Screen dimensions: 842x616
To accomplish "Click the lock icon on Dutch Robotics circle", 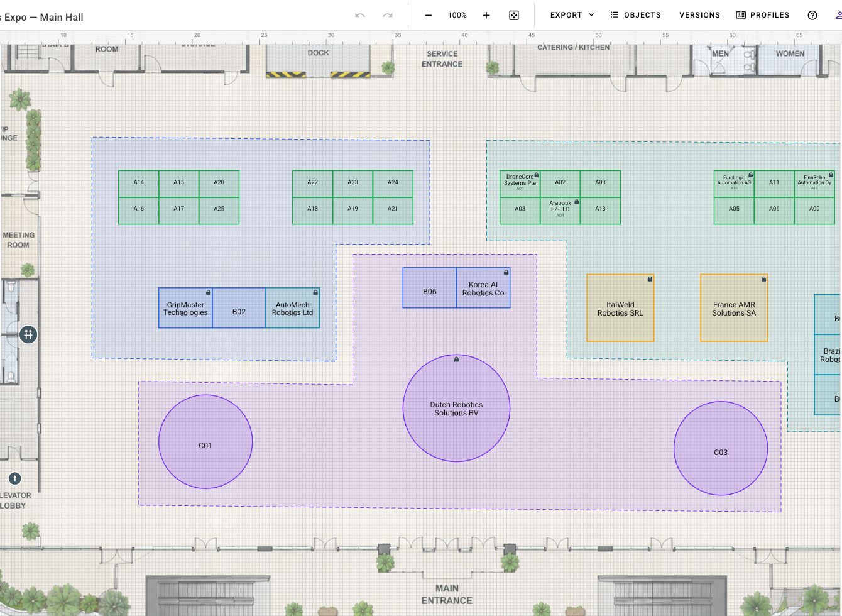I will point(457,359).
